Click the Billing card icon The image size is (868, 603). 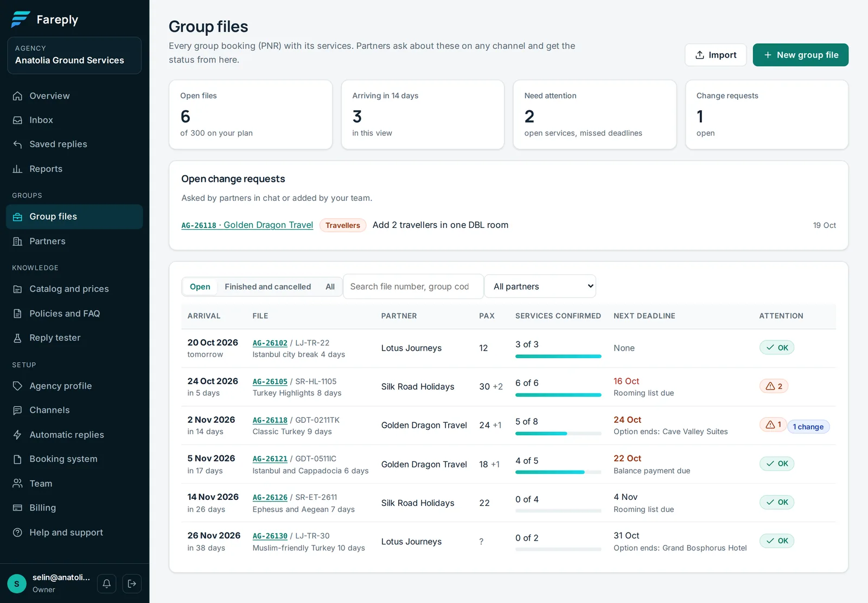pyautogui.click(x=17, y=508)
